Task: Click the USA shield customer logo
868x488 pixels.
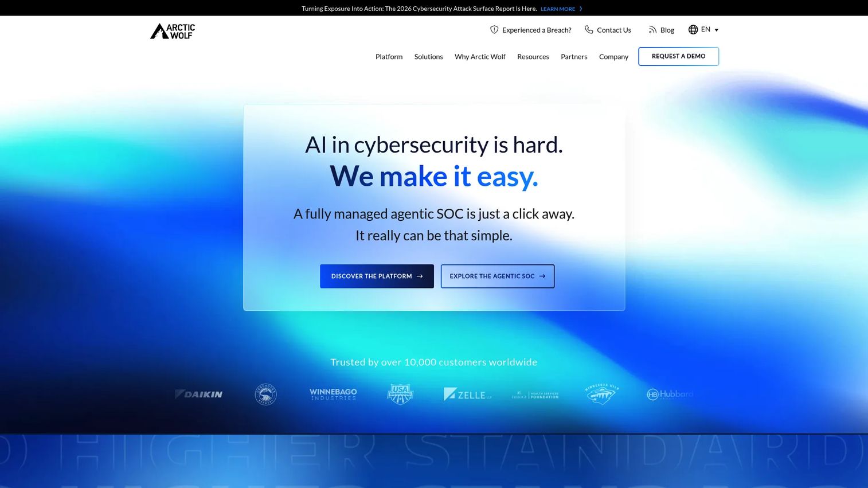Action: [x=400, y=394]
